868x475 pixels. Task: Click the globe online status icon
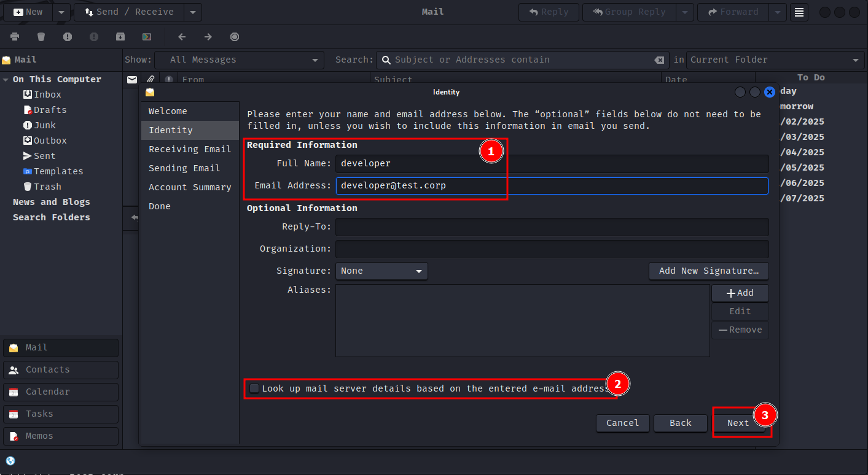[10, 461]
